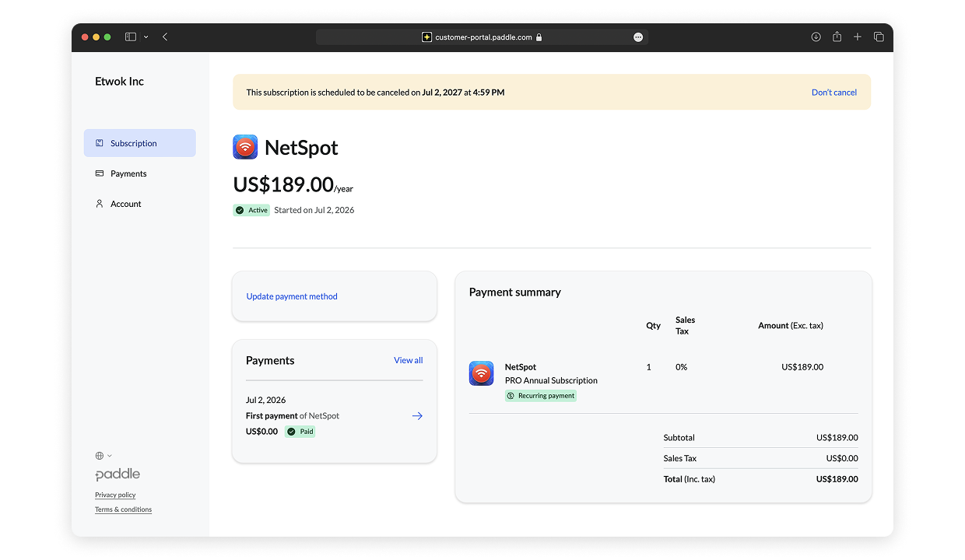Click the Active status badge
Viewport: 965px width, 560px height.
coord(251,210)
